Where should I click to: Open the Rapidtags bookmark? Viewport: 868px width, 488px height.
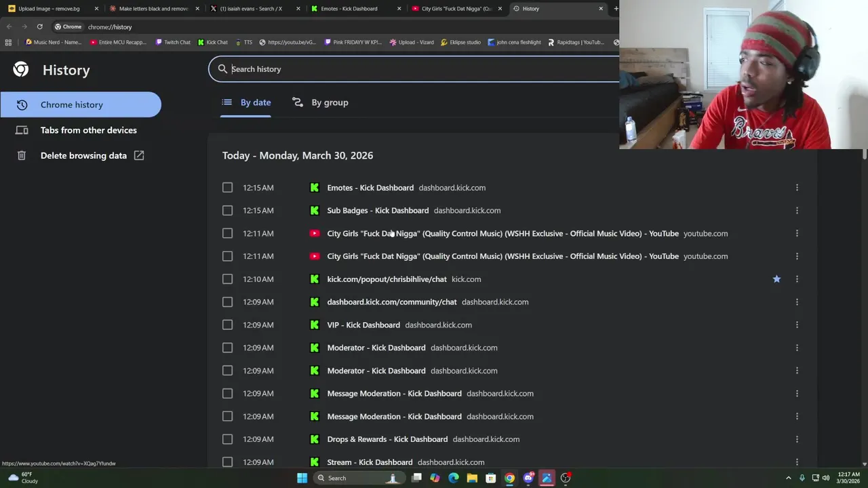576,42
